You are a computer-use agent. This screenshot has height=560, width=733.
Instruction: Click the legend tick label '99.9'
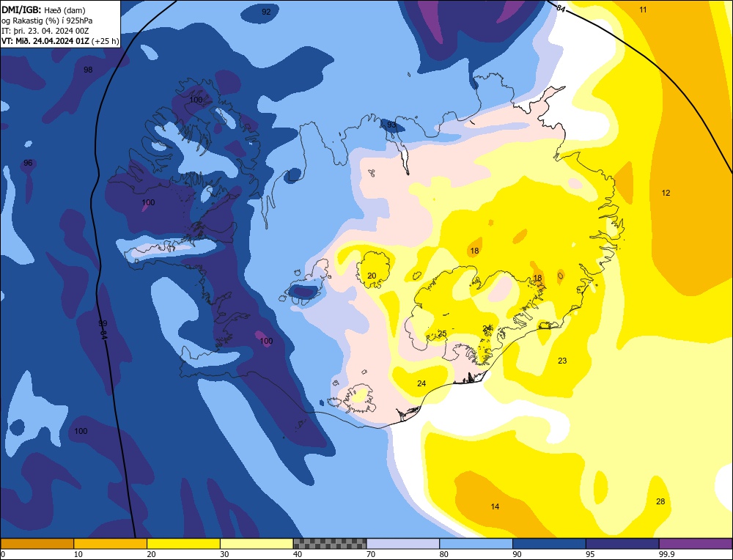point(666,554)
